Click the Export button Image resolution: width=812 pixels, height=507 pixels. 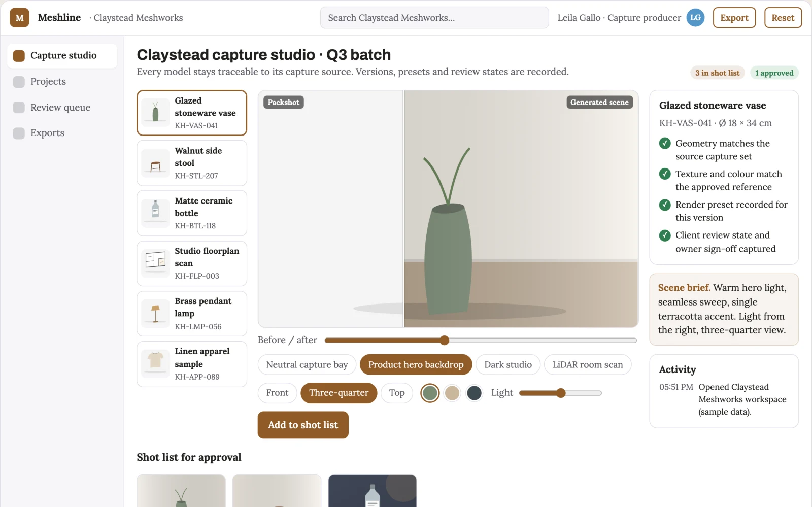[734, 18]
